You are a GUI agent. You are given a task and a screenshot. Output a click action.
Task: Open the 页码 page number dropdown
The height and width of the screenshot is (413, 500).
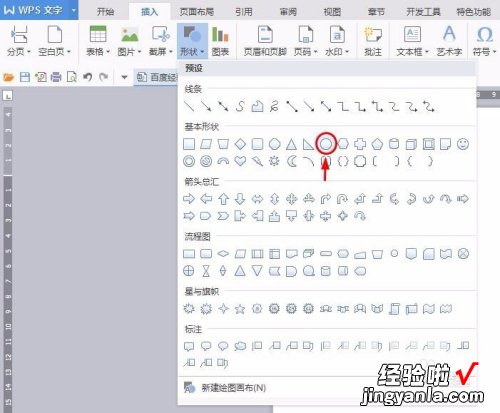click(306, 41)
